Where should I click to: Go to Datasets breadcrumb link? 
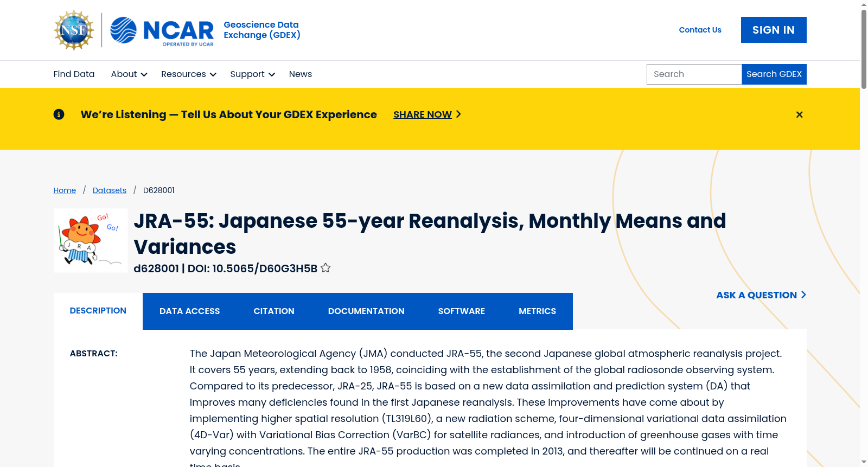(110, 190)
